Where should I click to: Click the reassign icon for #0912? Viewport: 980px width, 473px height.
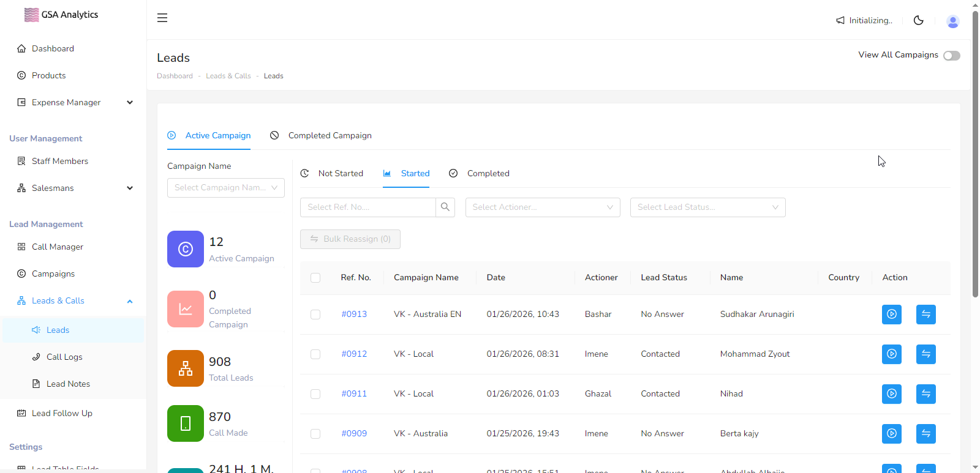926,354
